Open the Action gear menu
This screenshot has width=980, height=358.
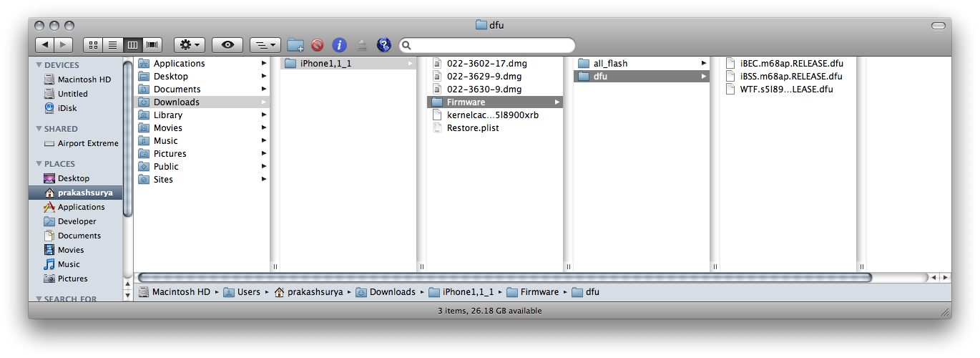190,45
